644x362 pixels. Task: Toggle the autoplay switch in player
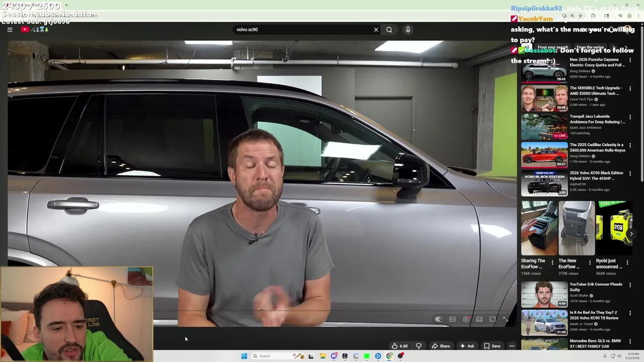(x=439, y=319)
